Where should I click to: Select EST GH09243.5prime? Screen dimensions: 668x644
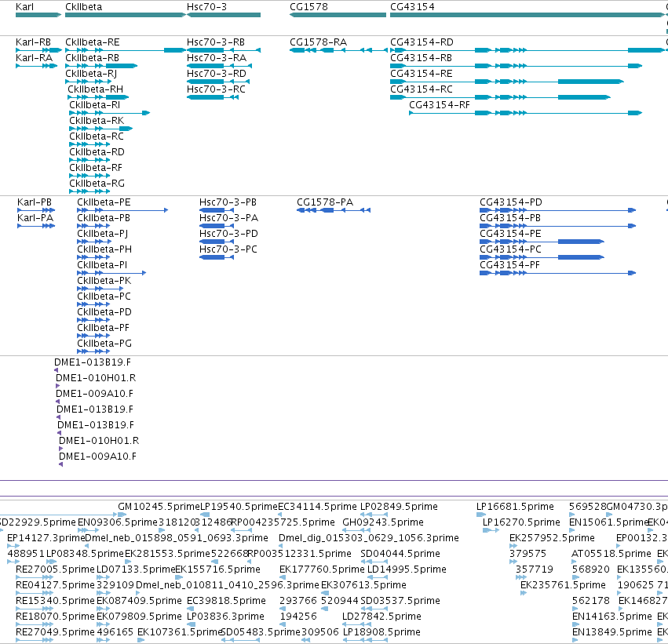(383, 522)
